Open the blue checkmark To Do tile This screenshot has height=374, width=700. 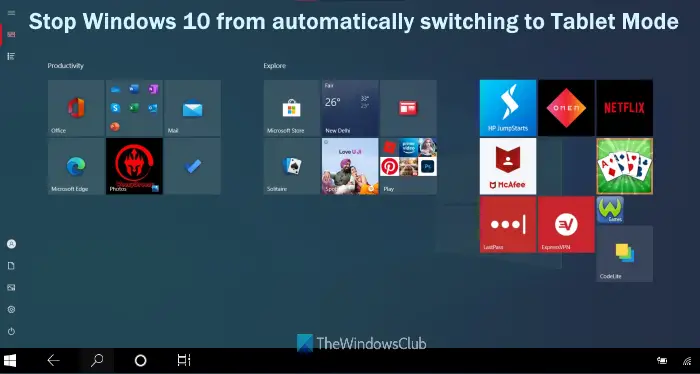pyautogui.click(x=192, y=166)
